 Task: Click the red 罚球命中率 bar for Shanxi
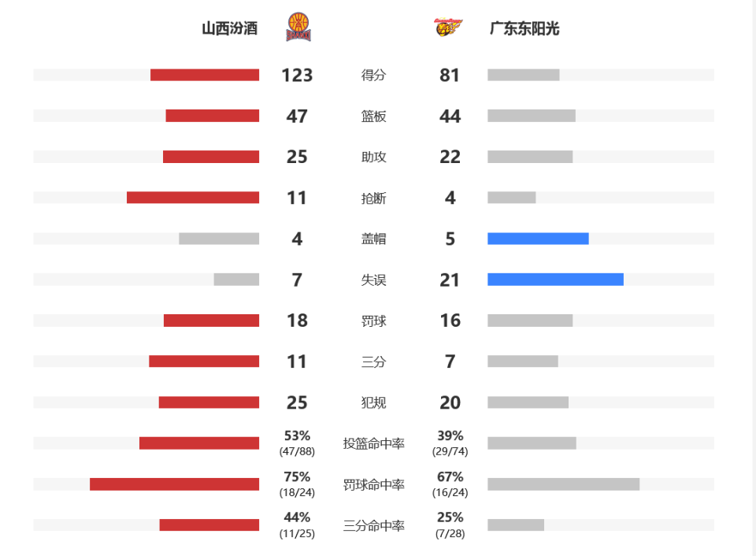point(175,484)
